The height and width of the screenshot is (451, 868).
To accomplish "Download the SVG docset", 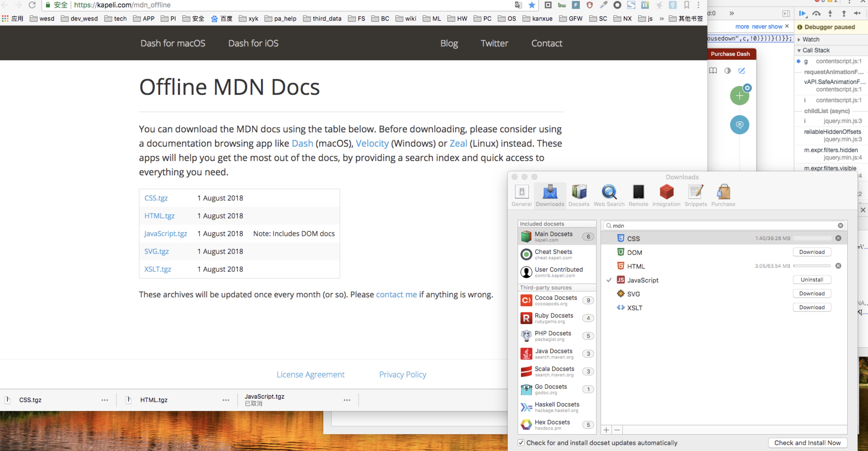I will tap(812, 293).
